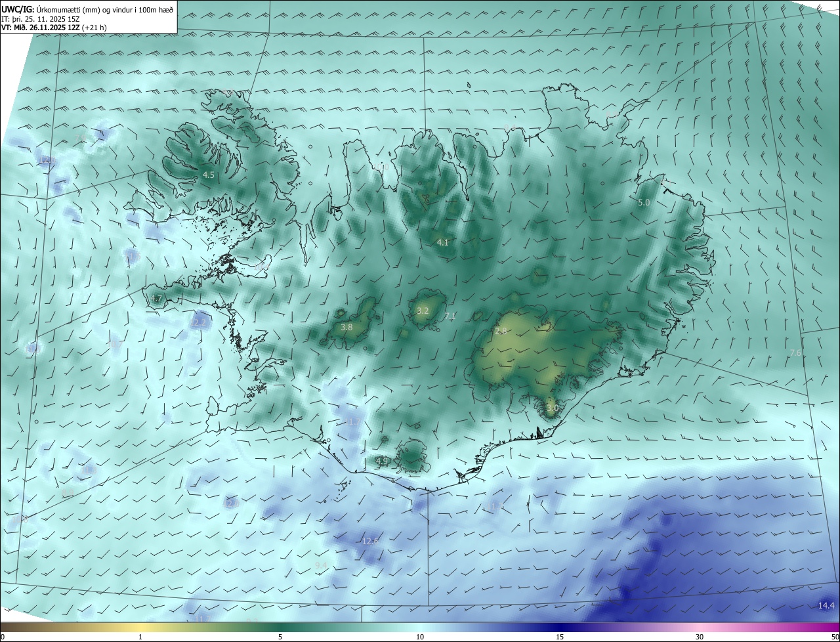The width and height of the screenshot is (840, 642).
Task: Click the 4.7 value on Snæfellsnes
Action: [x=156, y=299]
